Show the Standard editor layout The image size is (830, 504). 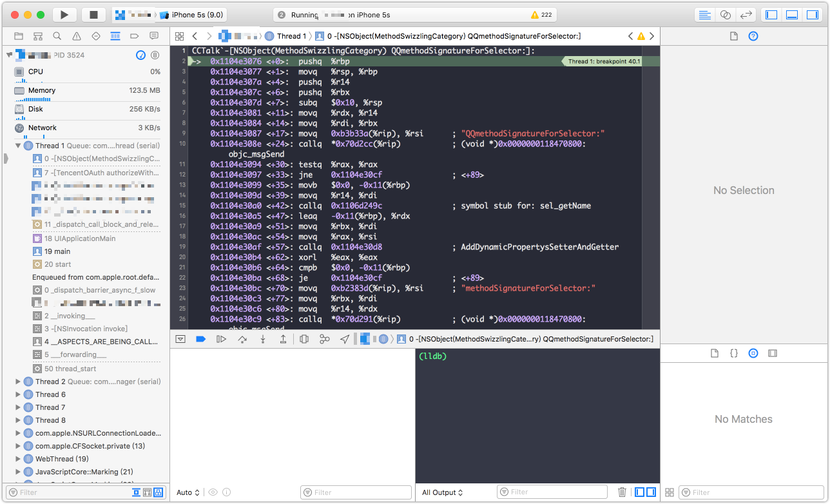(705, 15)
